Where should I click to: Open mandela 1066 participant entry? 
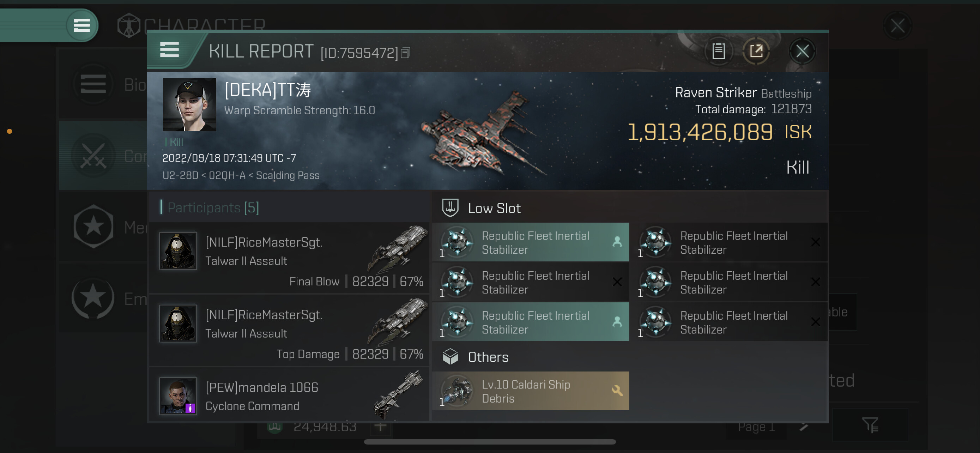(x=289, y=395)
